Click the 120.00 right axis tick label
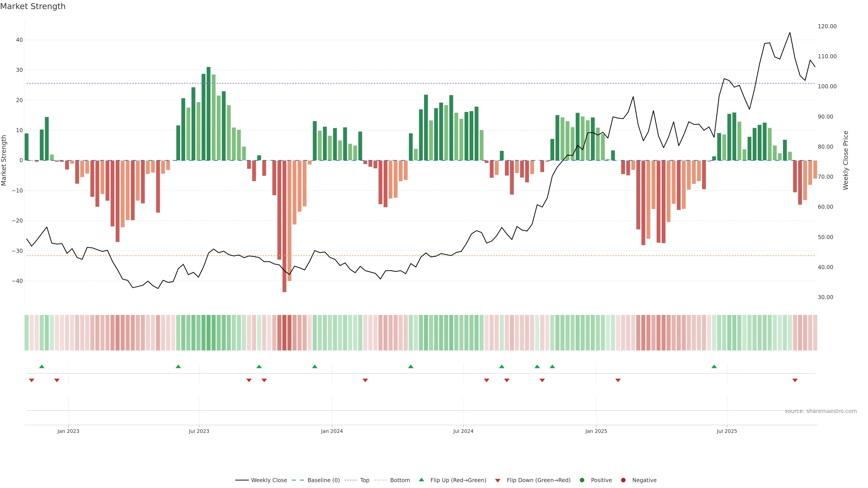This screenshot has height=488, width=868. coord(827,26)
